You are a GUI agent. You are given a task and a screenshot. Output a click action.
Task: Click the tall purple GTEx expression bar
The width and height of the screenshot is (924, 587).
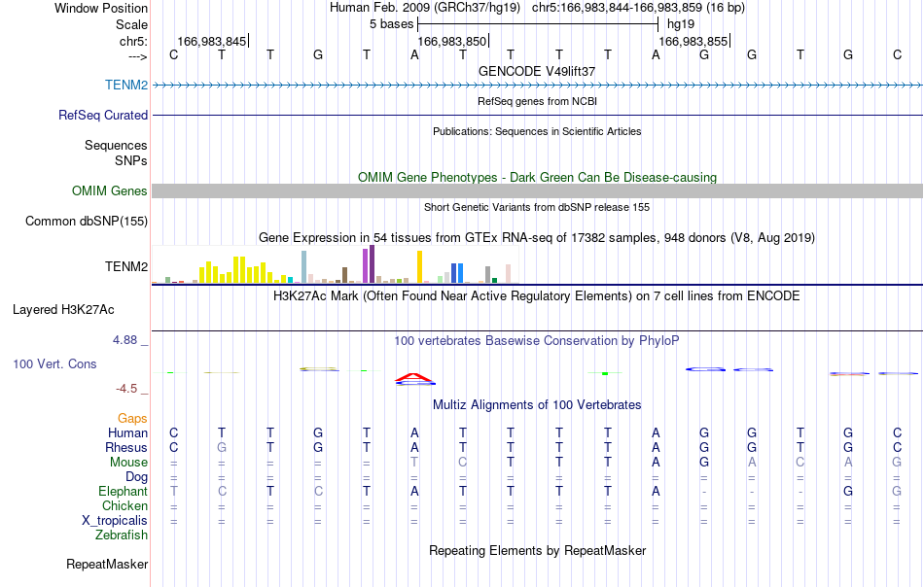372,263
